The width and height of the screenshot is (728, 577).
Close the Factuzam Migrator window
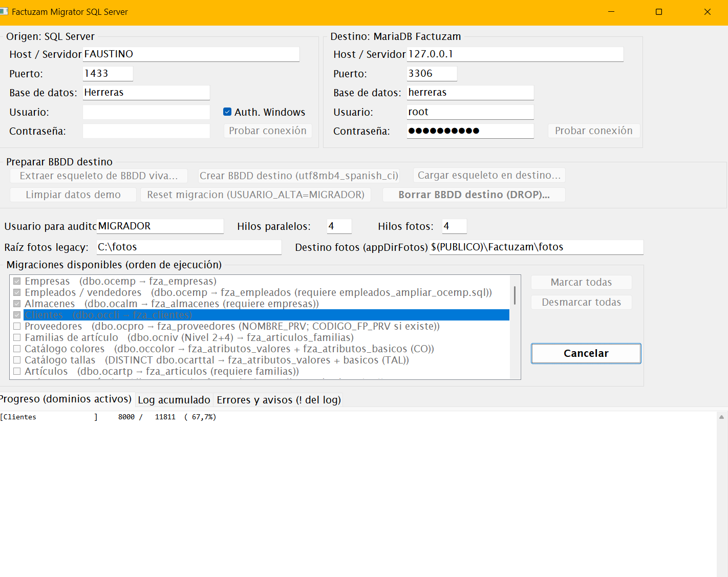[x=708, y=12]
